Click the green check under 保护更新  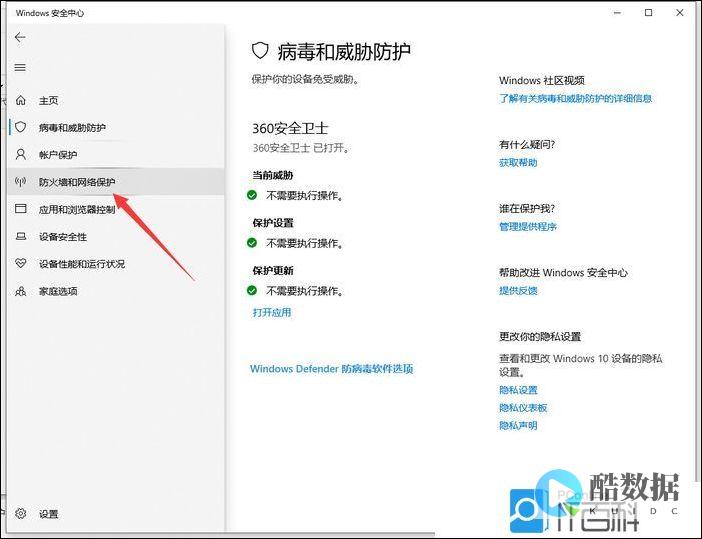tap(252, 291)
